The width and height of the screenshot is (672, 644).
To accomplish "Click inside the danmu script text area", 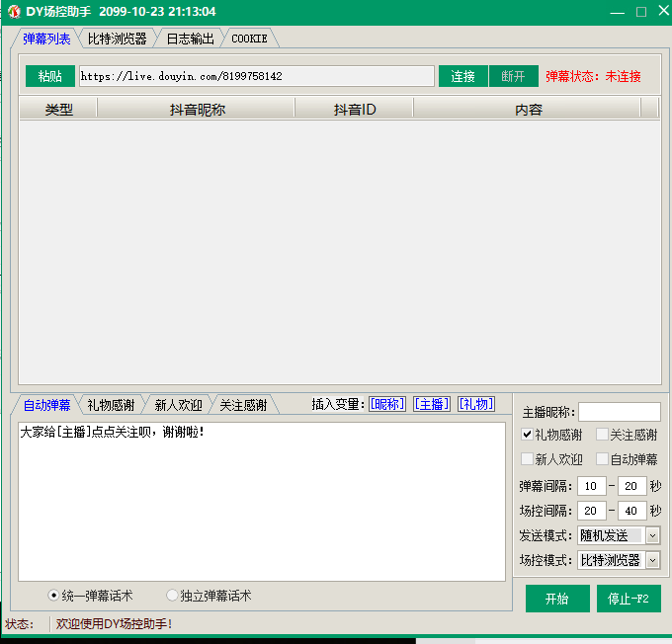I will pyautogui.click(x=262, y=502).
